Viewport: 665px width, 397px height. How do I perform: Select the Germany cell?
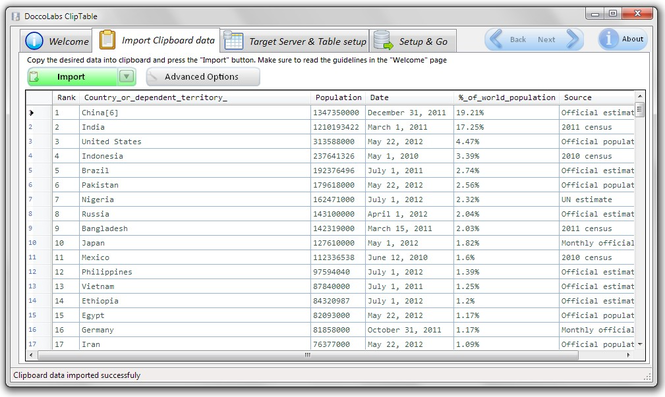(195, 330)
